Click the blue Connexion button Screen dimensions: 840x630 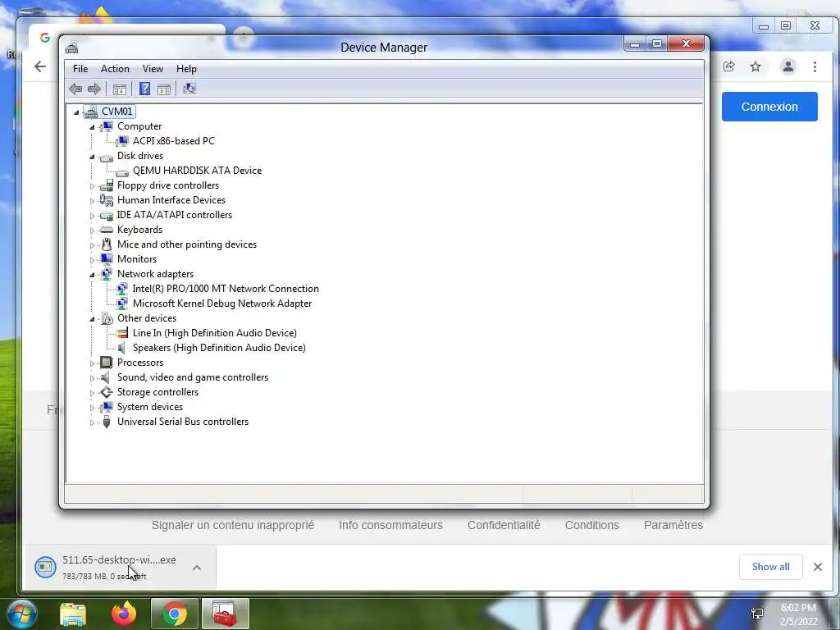[769, 107]
